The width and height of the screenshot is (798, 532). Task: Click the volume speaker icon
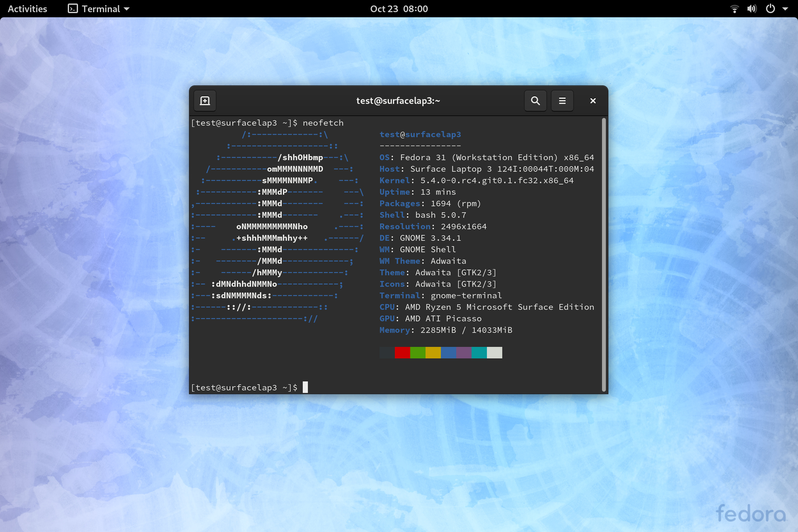point(752,9)
